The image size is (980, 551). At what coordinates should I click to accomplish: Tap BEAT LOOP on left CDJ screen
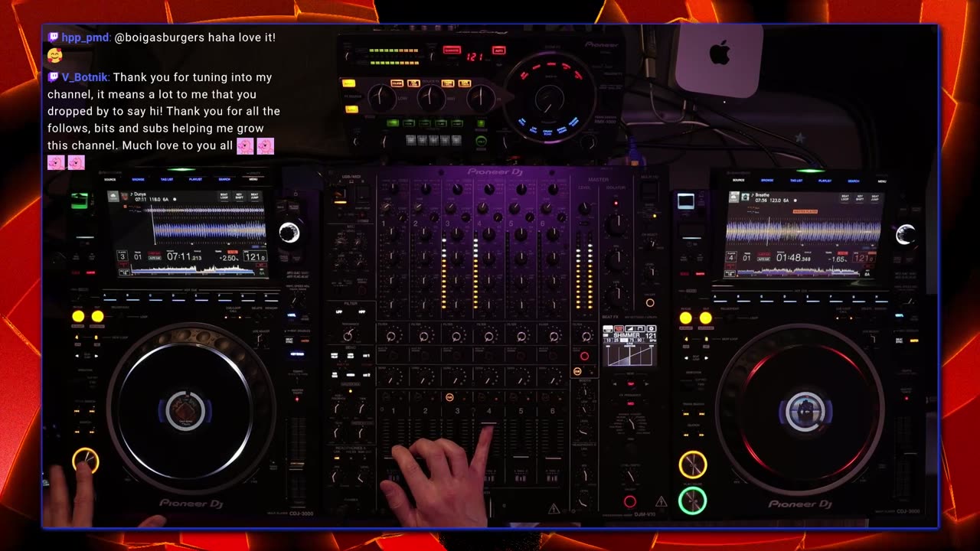point(226,197)
